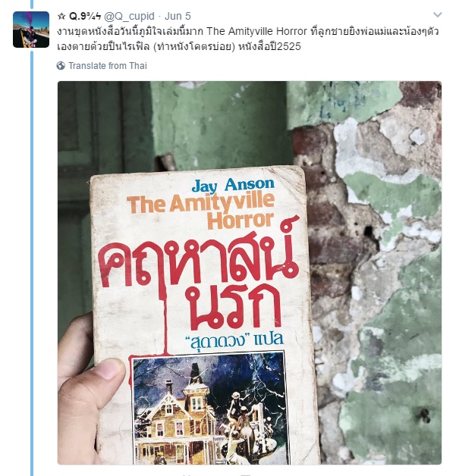Click the orange Amityville Horror cover title
The height and width of the screenshot is (476, 459).
coord(201,211)
